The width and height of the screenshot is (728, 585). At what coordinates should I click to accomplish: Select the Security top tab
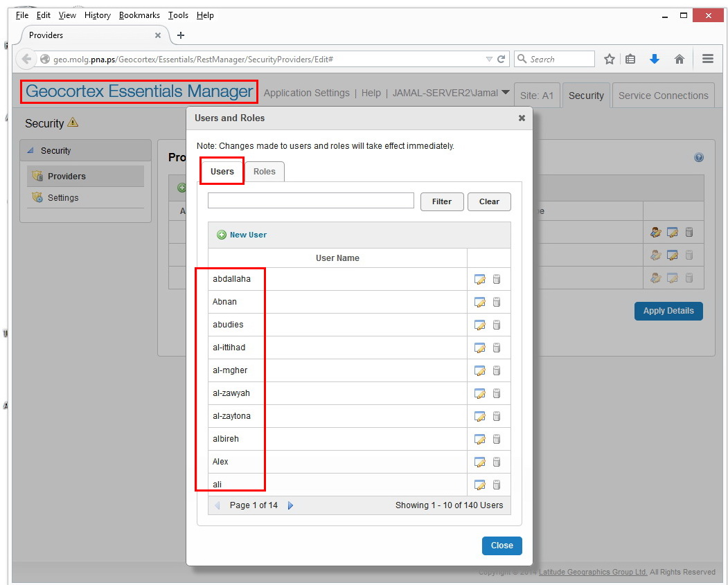pos(586,96)
